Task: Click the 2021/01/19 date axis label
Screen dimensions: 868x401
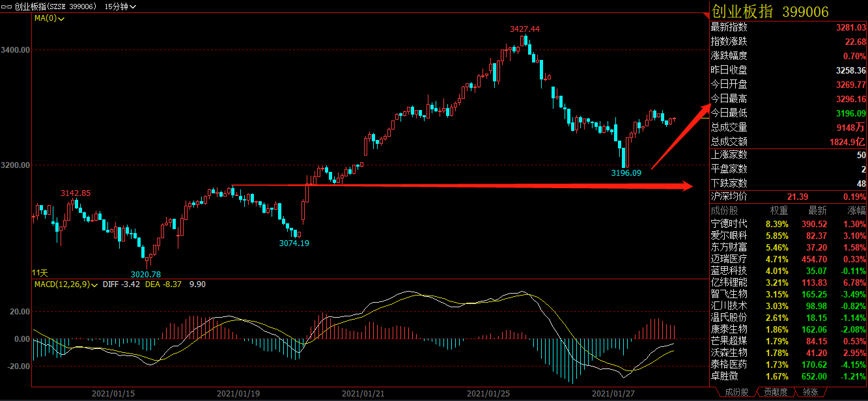Action: tap(238, 394)
